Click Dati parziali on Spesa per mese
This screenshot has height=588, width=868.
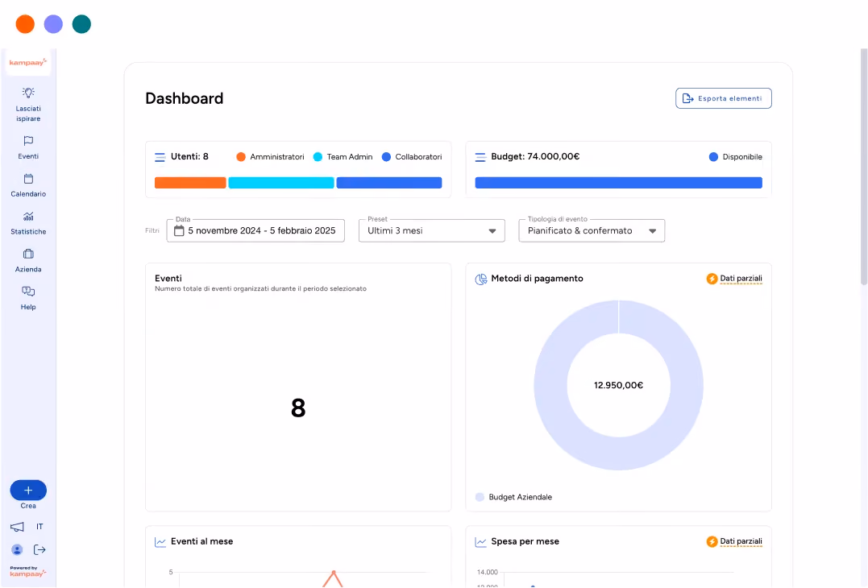741,541
